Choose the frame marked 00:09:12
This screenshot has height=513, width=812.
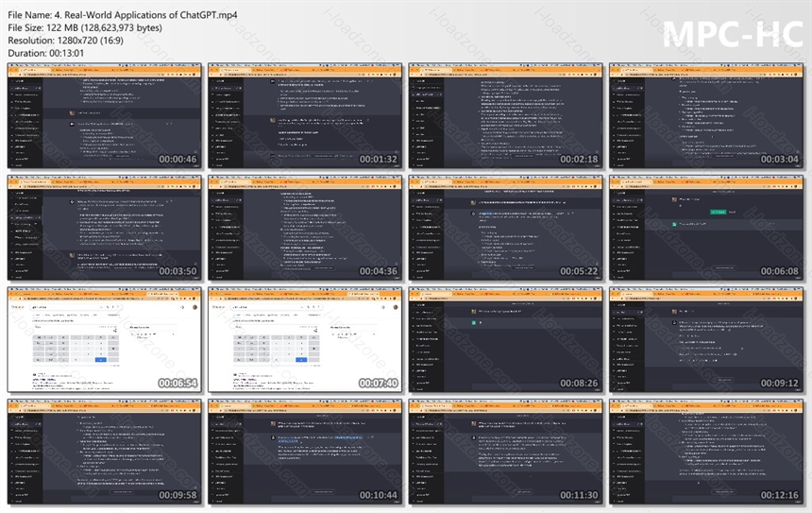click(706, 340)
